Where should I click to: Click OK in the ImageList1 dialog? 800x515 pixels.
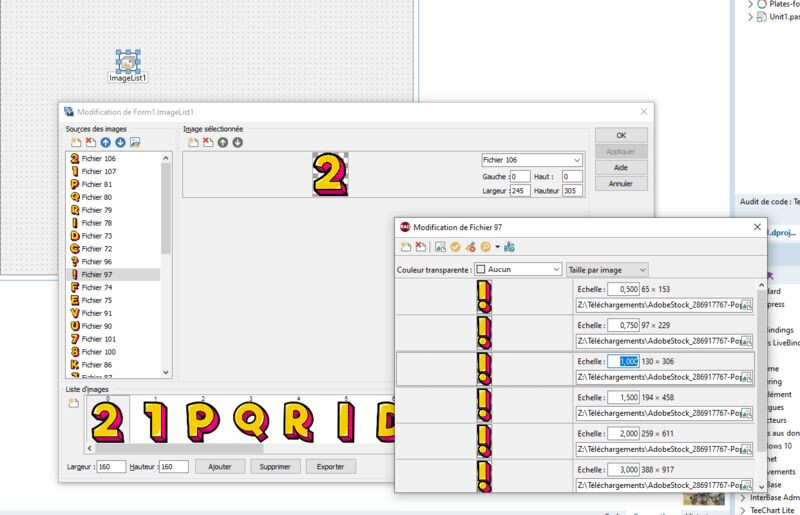(x=621, y=135)
